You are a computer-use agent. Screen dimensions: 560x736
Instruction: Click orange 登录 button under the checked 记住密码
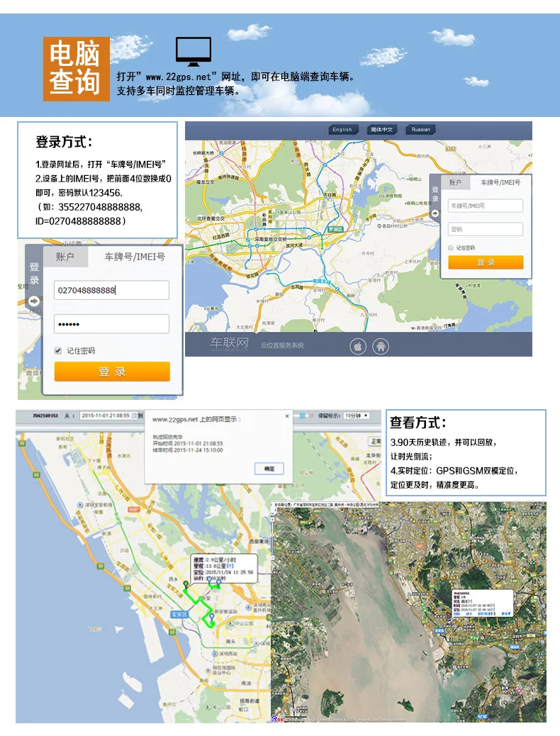112,372
